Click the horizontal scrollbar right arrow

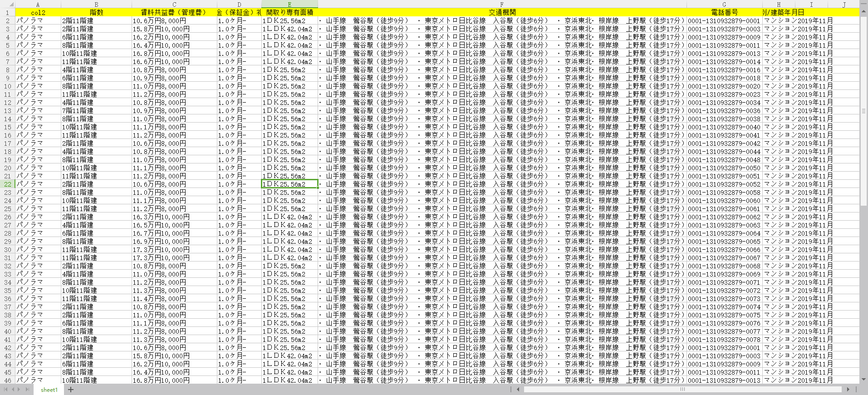click(x=848, y=390)
